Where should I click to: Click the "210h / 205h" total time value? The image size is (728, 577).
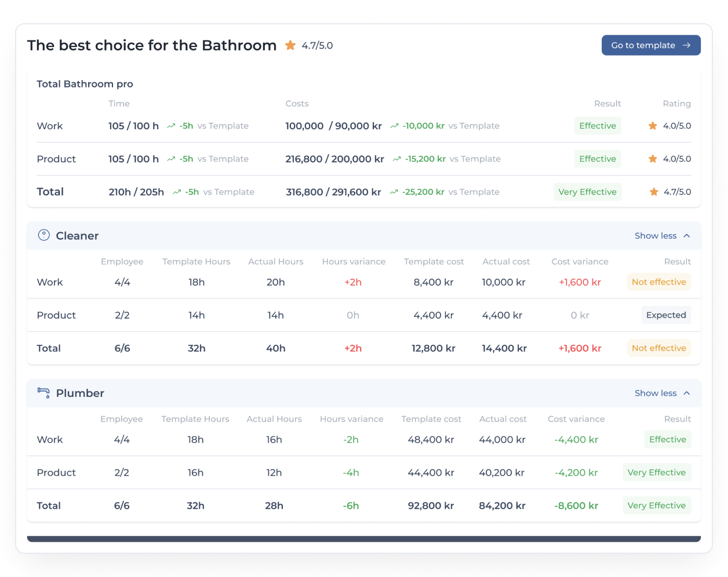[136, 192]
